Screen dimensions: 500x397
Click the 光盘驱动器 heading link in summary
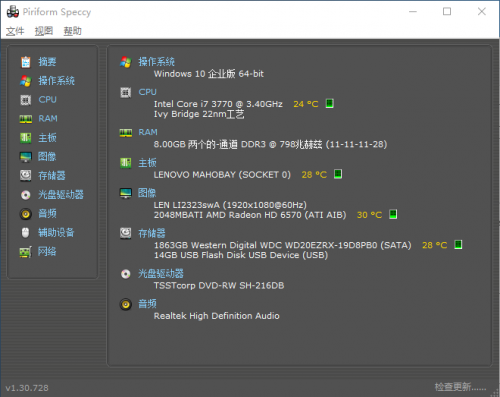tap(161, 274)
